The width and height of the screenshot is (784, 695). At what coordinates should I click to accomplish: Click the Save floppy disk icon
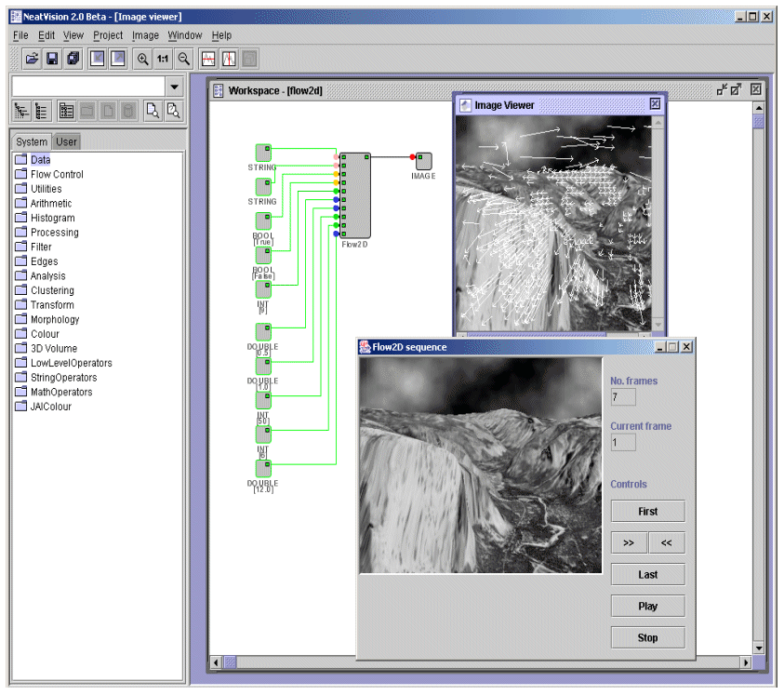pyautogui.click(x=52, y=59)
